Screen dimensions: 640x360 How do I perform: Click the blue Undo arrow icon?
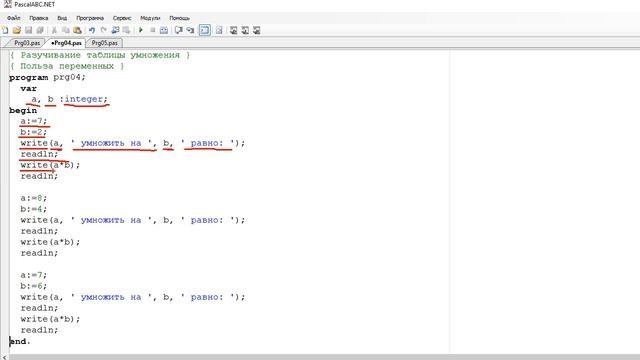tap(92, 30)
